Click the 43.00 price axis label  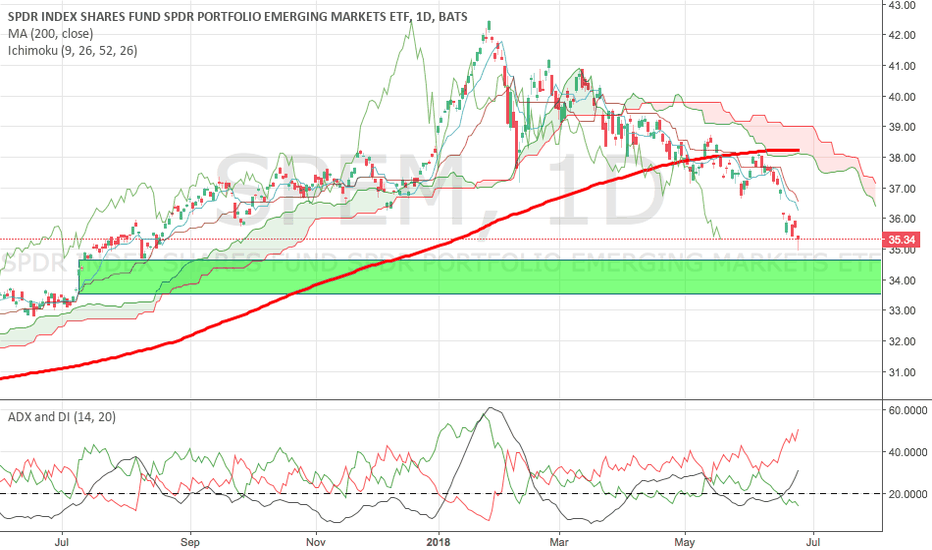coord(902,5)
